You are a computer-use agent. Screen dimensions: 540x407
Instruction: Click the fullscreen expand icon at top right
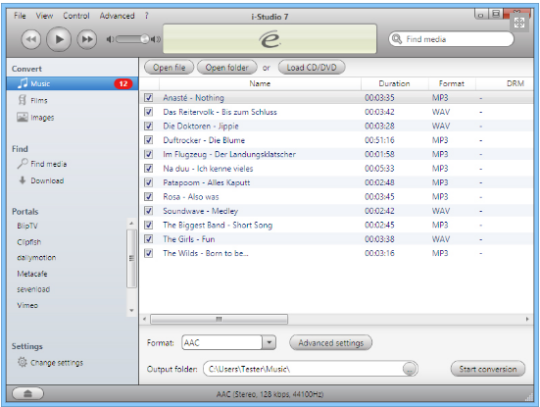pos(519,23)
